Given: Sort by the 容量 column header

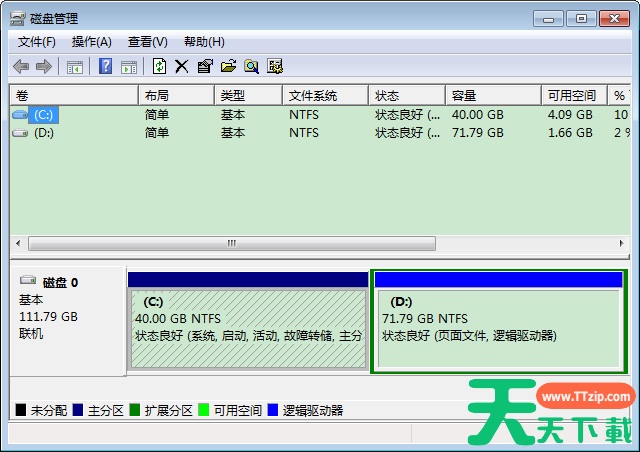Looking at the screenshot, I should pos(493,96).
